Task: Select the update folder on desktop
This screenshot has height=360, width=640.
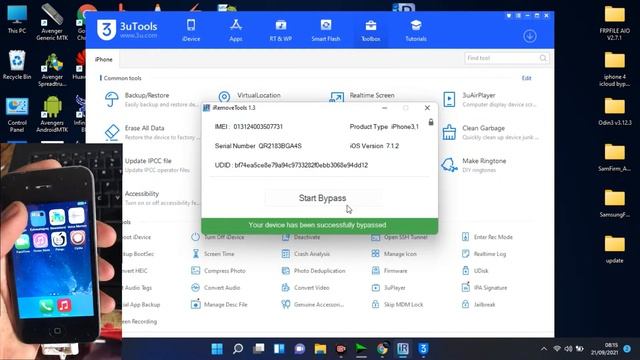Action: coord(614,249)
